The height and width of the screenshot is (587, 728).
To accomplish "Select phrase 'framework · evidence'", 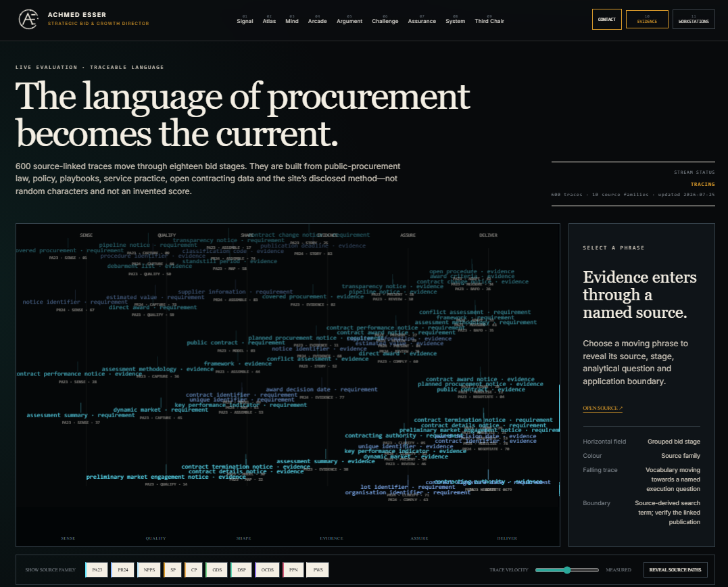I will 238,364.
